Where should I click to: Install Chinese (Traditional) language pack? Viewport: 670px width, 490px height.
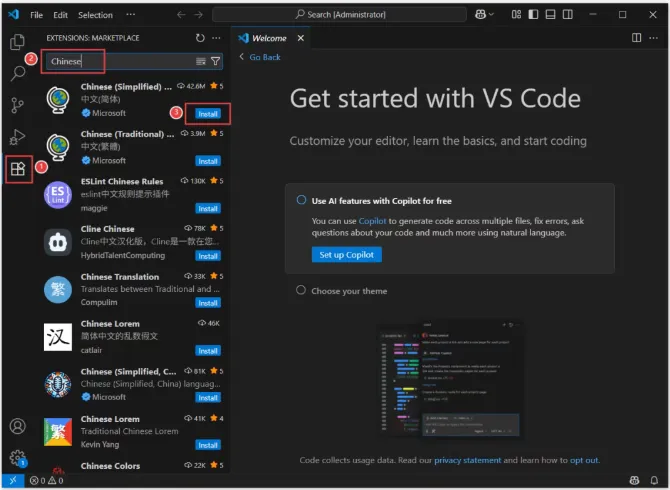tap(208, 161)
